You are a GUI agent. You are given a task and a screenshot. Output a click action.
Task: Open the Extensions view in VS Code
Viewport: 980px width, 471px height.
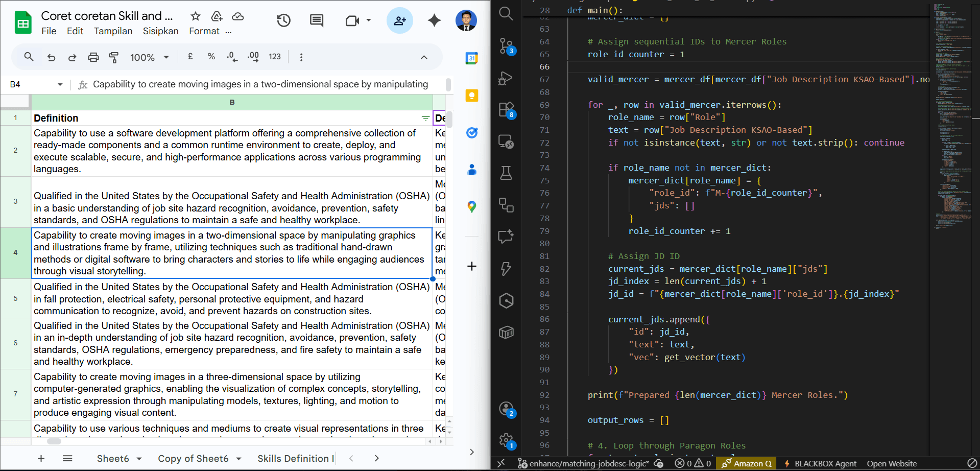(x=506, y=110)
